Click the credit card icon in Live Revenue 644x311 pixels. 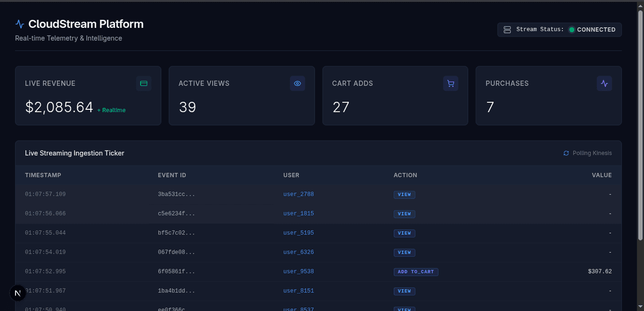144,84
